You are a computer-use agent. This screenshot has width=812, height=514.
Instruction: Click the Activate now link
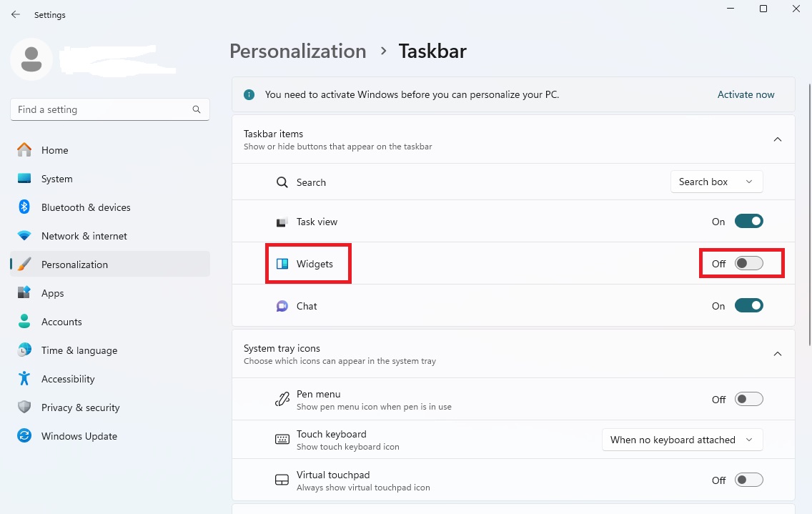point(746,94)
